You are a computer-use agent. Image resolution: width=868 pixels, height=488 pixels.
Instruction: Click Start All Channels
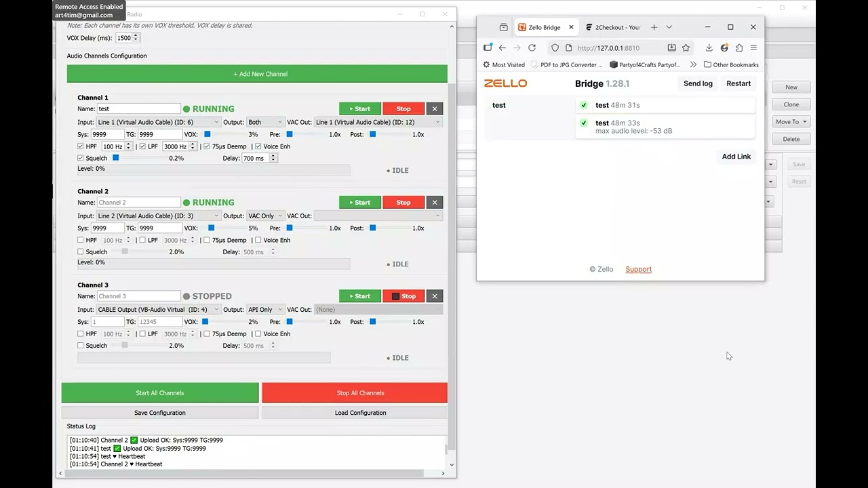[160, 393]
